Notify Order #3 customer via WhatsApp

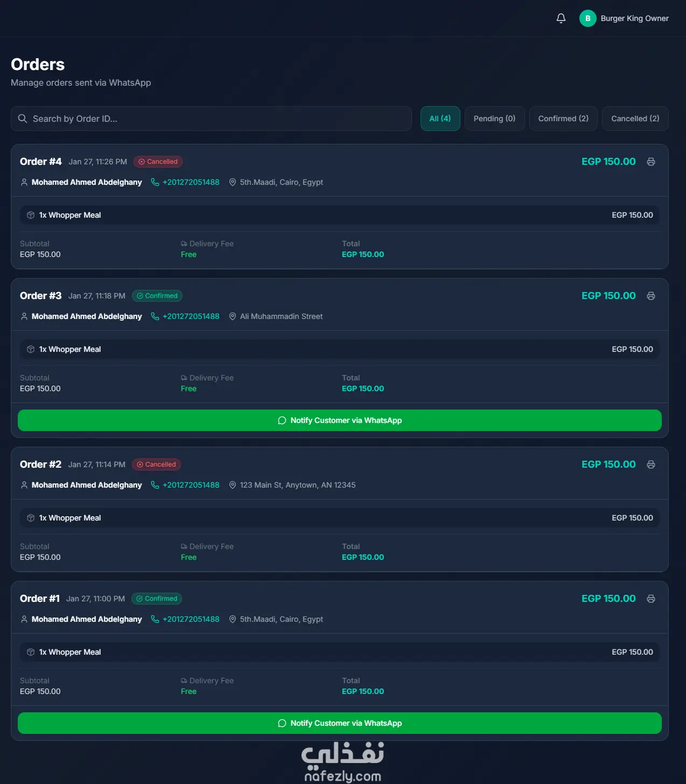point(340,420)
